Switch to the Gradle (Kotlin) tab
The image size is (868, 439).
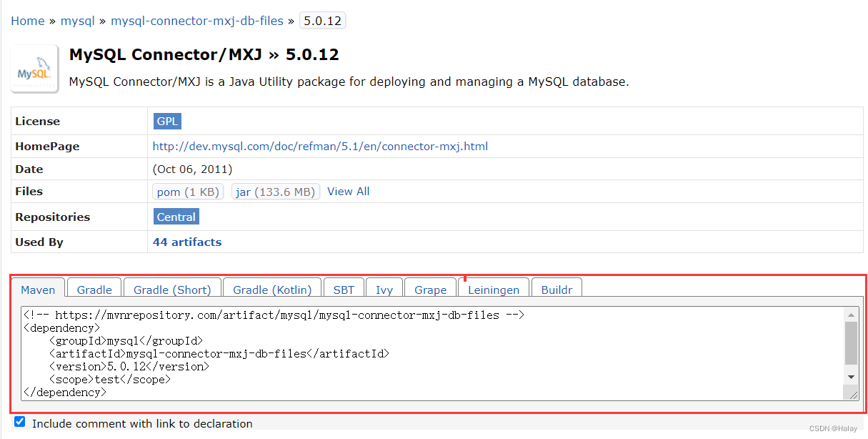(272, 289)
